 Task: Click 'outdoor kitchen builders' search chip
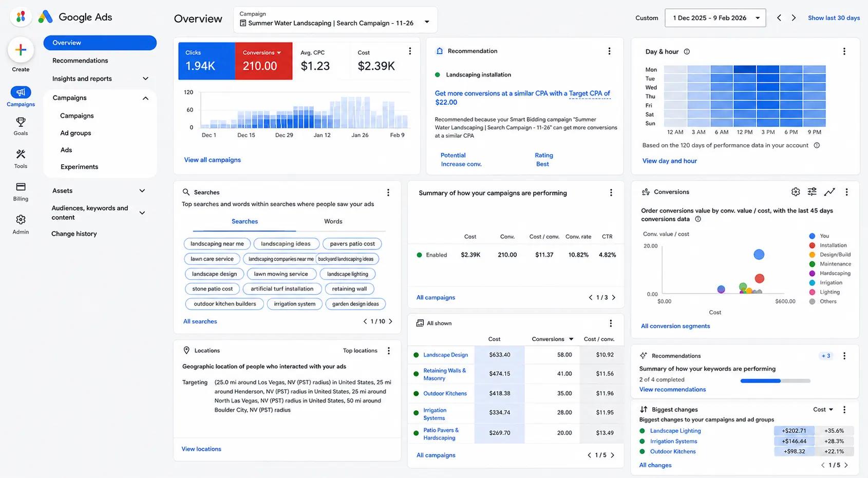pyautogui.click(x=225, y=304)
